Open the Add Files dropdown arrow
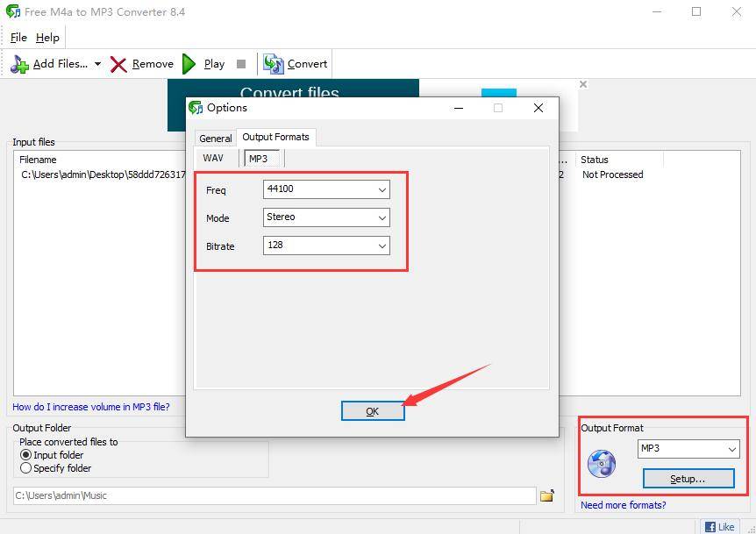This screenshot has width=756, height=534. click(97, 64)
